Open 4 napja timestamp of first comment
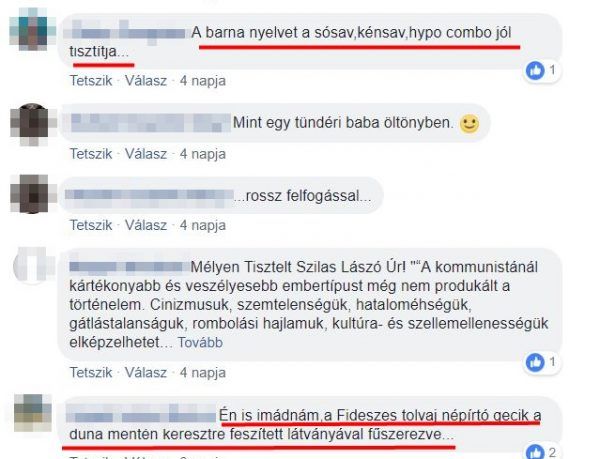This screenshot has width=600, height=459. (x=203, y=81)
